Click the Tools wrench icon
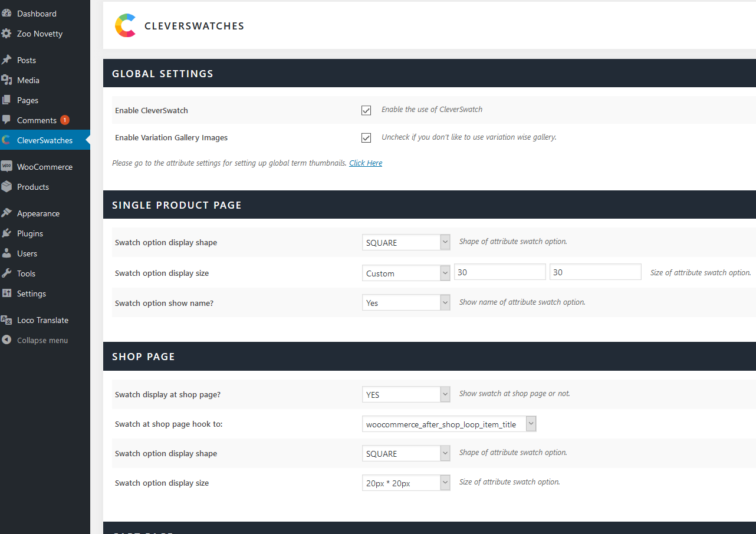The image size is (756, 534). pos(6,273)
